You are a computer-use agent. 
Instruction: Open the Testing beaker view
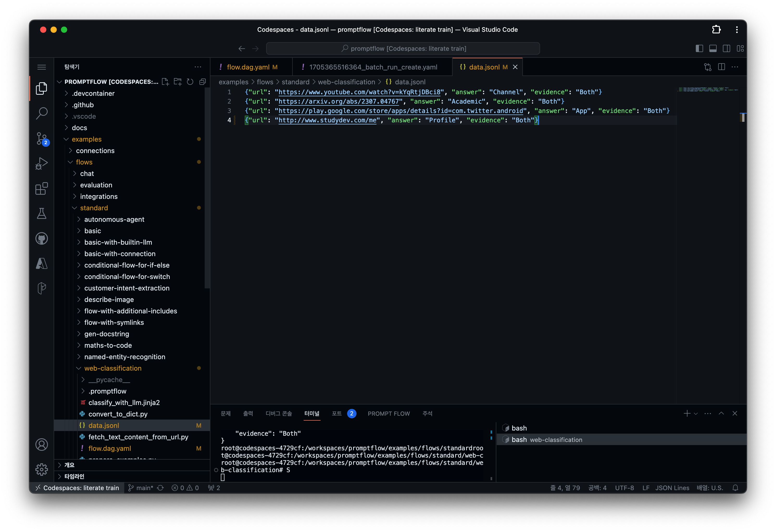(x=41, y=213)
